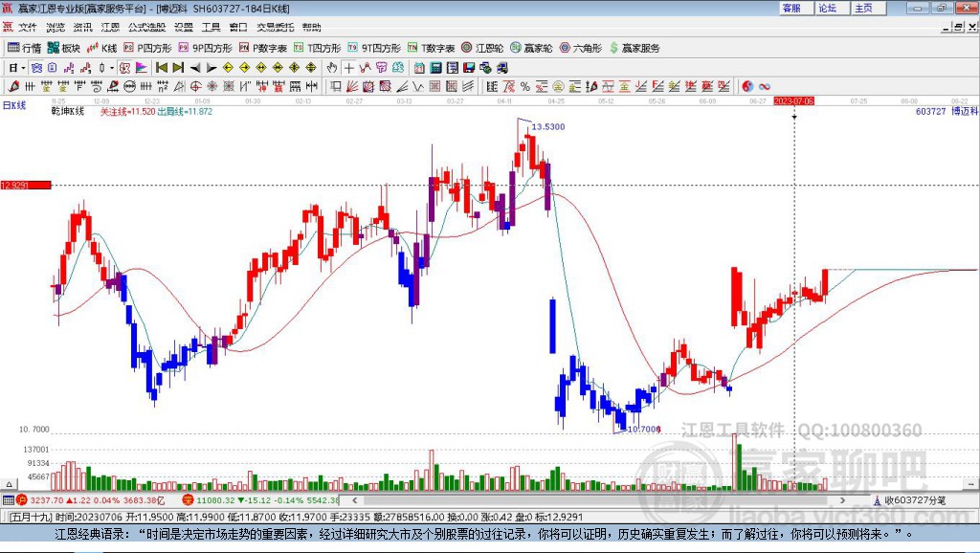980x553 pixels.
Task: Open 赢家服务 with dollar icon
Action: (635, 48)
